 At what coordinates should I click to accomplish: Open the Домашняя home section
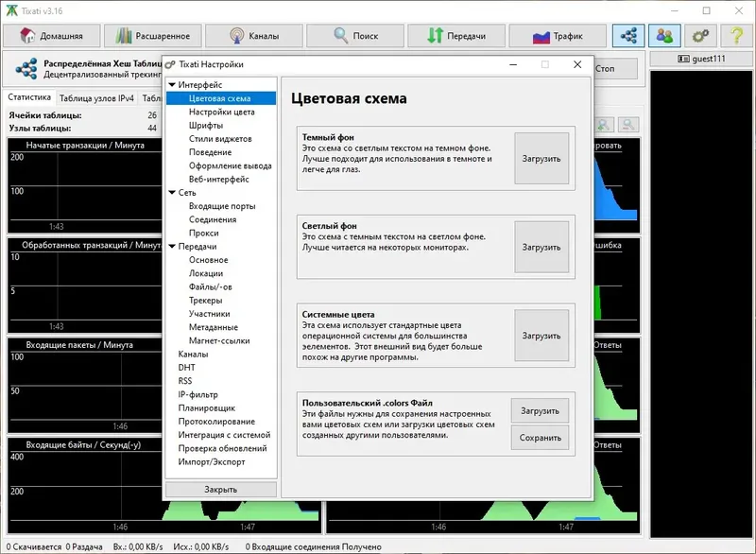point(52,36)
